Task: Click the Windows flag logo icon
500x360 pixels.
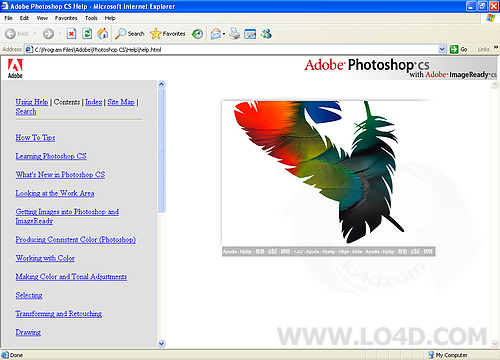Action: 490,18
